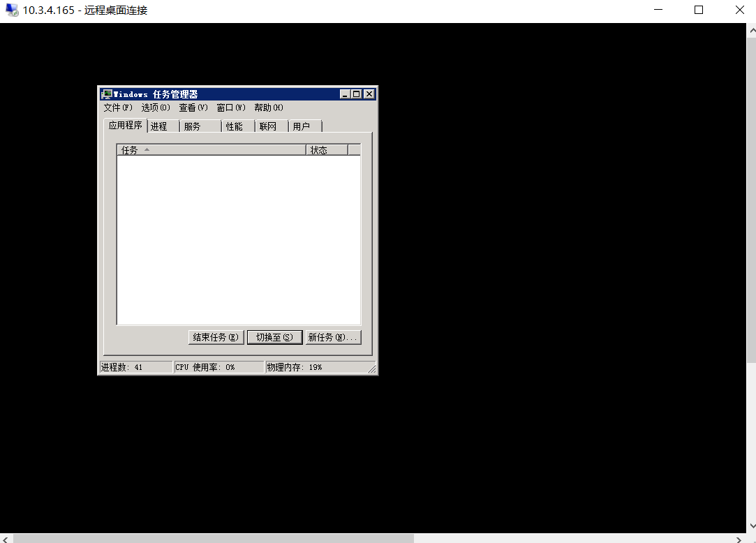The height and width of the screenshot is (543, 756).
Task: Click the 结束任务(E) button
Action: pos(216,337)
